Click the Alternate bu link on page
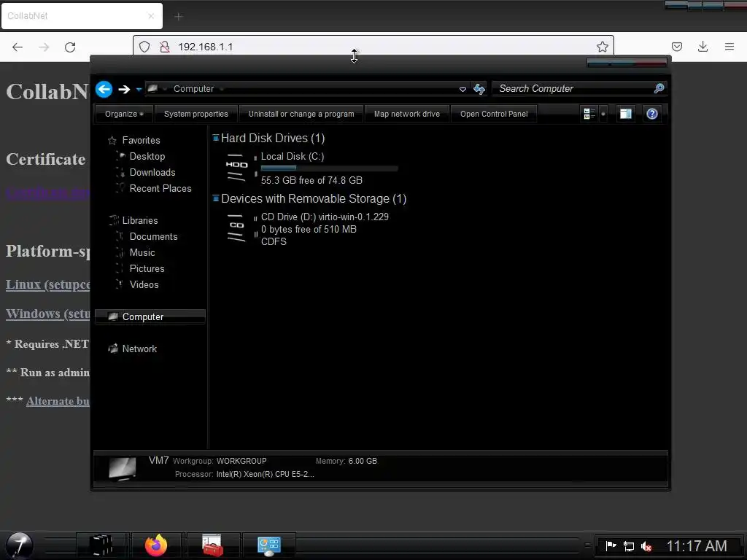Screen dimensions: 747x560 (x=58, y=401)
